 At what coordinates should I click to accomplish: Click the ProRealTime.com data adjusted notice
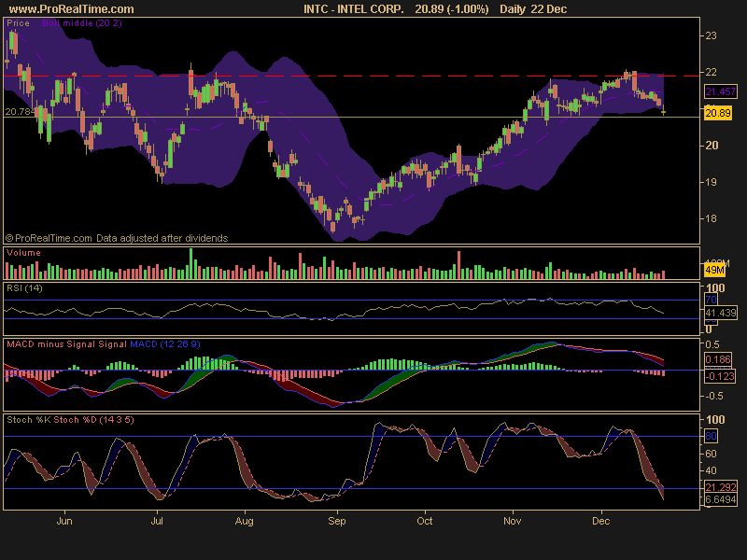pos(117,238)
